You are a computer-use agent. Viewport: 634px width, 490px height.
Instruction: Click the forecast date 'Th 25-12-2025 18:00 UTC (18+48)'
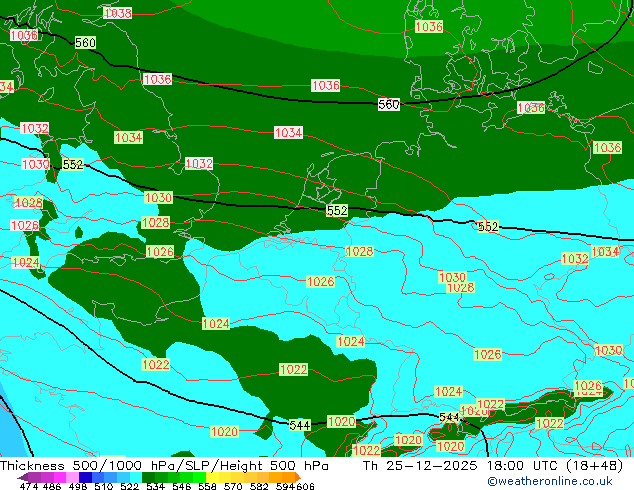coord(493,466)
